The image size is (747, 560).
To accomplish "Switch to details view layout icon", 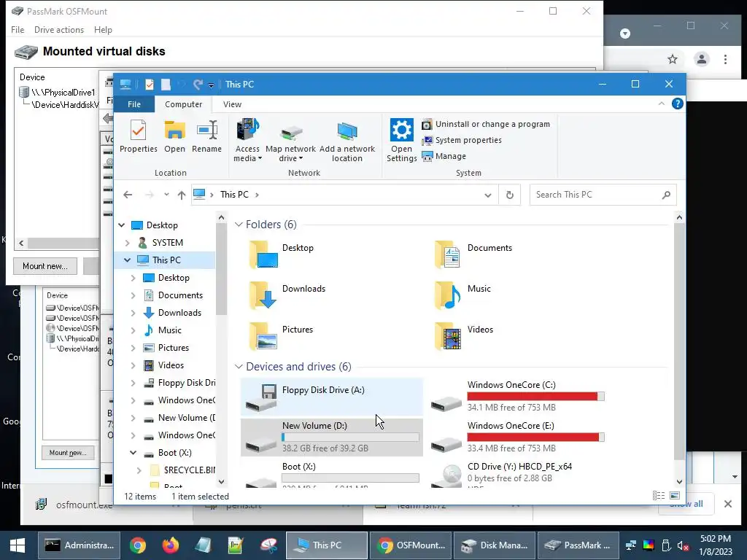I will (x=659, y=496).
